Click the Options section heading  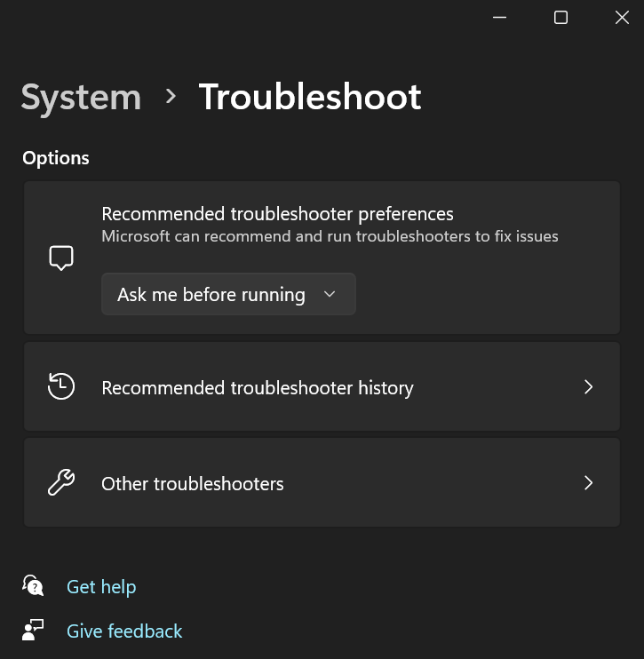click(56, 158)
